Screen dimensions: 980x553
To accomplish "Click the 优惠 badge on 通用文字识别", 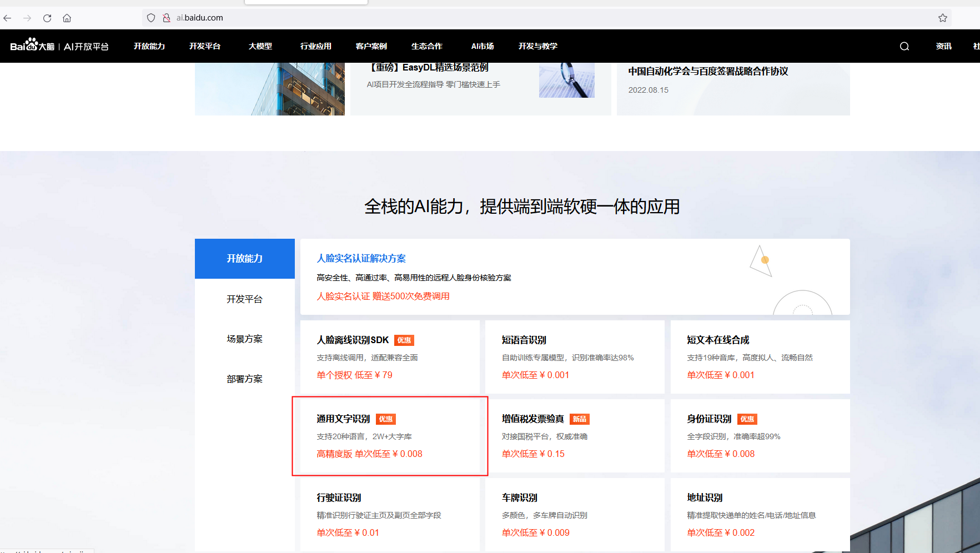I will (x=386, y=419).
